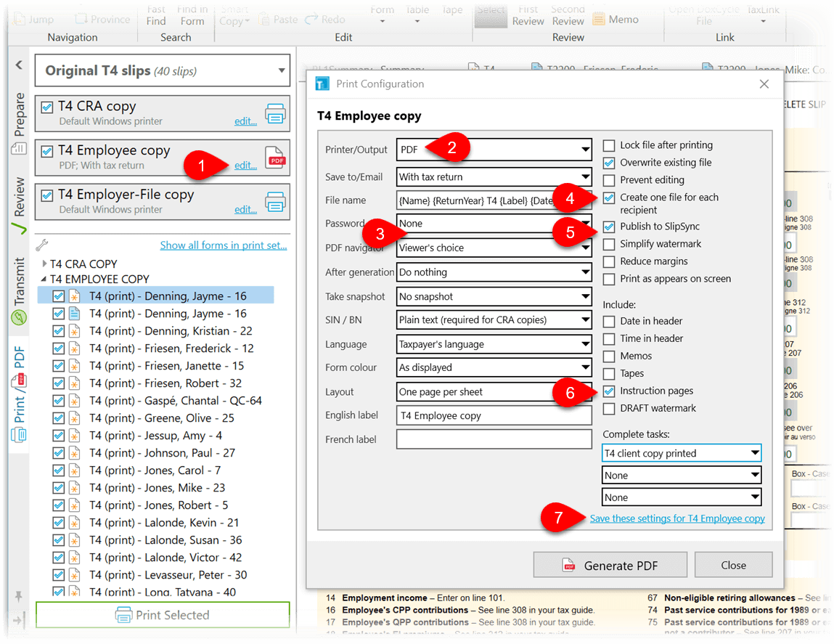Click the printer icon on T4 Employer-File copy

coord(275,203)
